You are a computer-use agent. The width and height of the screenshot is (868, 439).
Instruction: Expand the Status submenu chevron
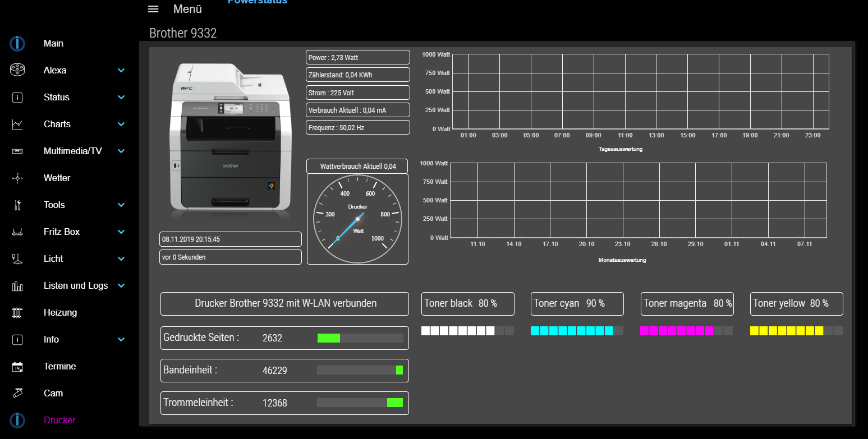[x=121, y=98]
